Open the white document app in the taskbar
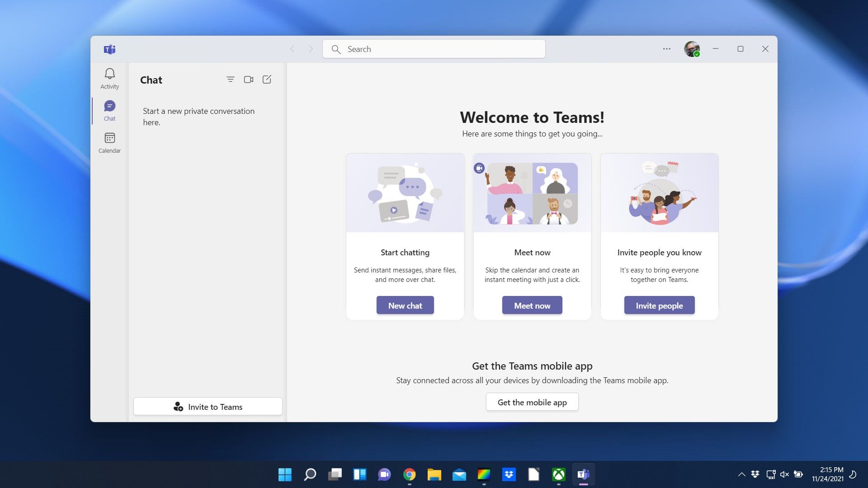This screenshot has width=868, height=488. coord(534,474)
